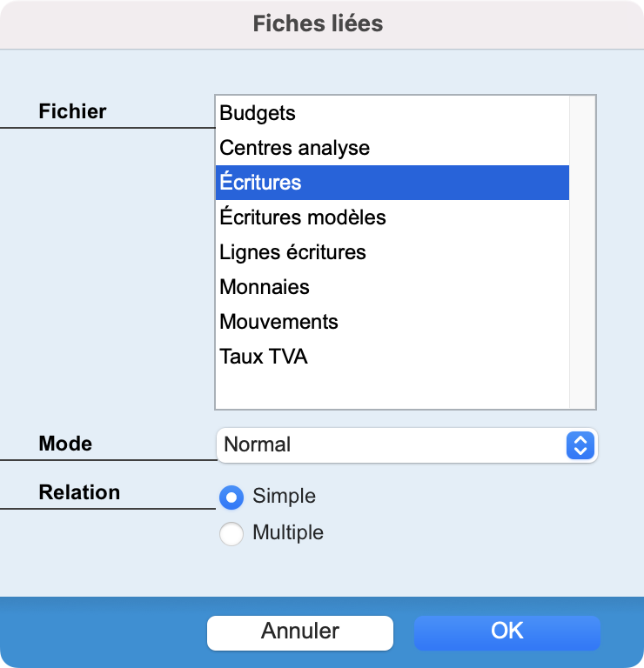
Task: Cancel with the Annuler button
Action: tap(300, 632)
